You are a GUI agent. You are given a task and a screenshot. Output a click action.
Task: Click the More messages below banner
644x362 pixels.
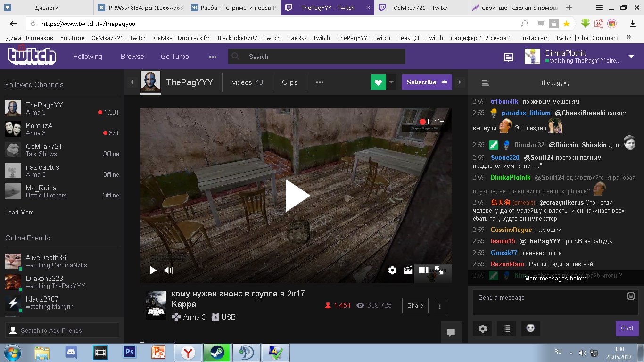coord(555,279)
